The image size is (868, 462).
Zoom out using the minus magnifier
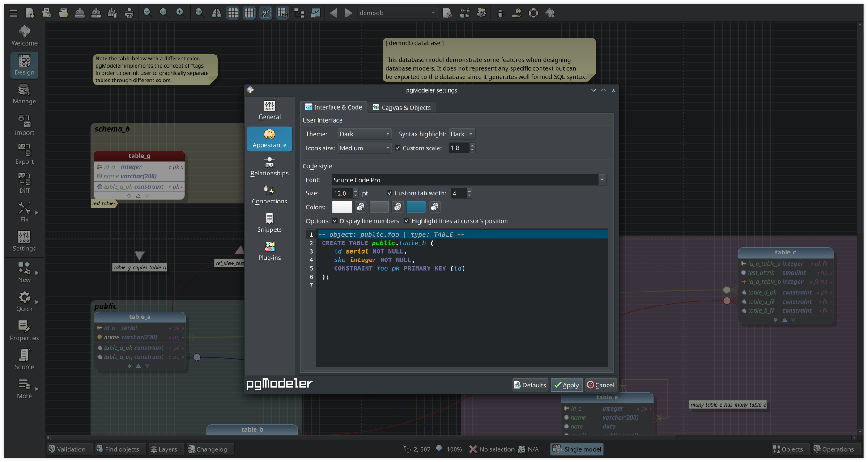(147, 13)
